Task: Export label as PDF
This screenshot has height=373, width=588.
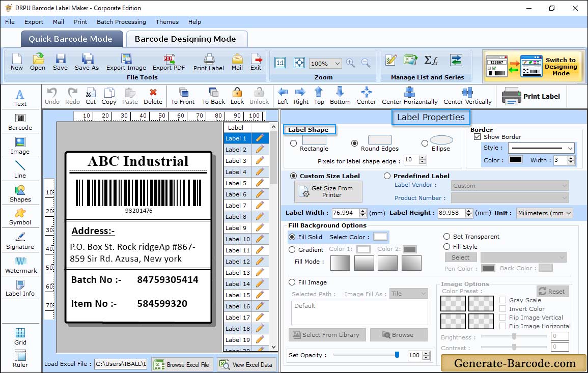Action: point(169,62)
